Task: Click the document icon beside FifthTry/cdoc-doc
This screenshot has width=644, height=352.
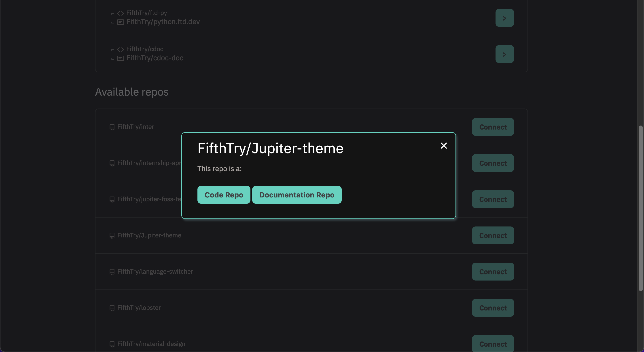Action: coord(120,59)
